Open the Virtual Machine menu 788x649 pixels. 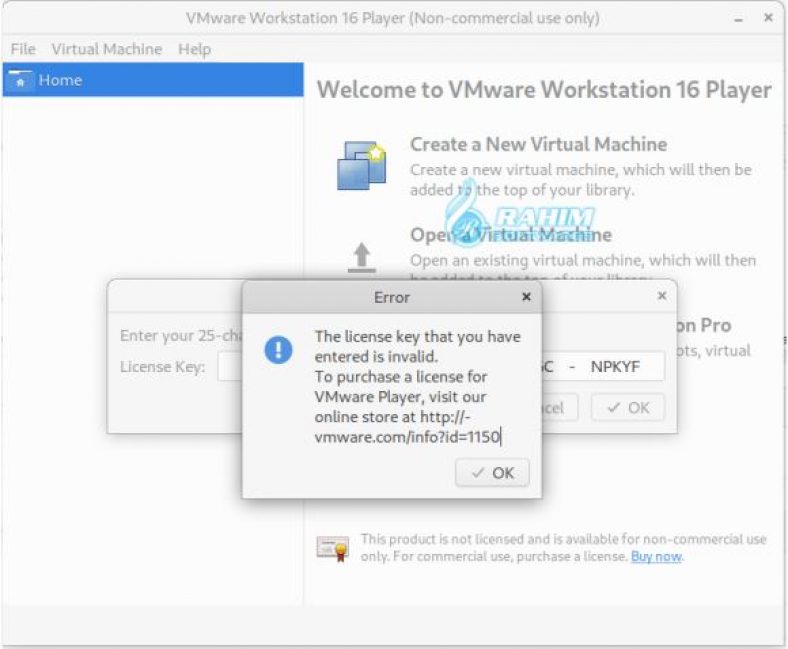[x=107, y=49]
